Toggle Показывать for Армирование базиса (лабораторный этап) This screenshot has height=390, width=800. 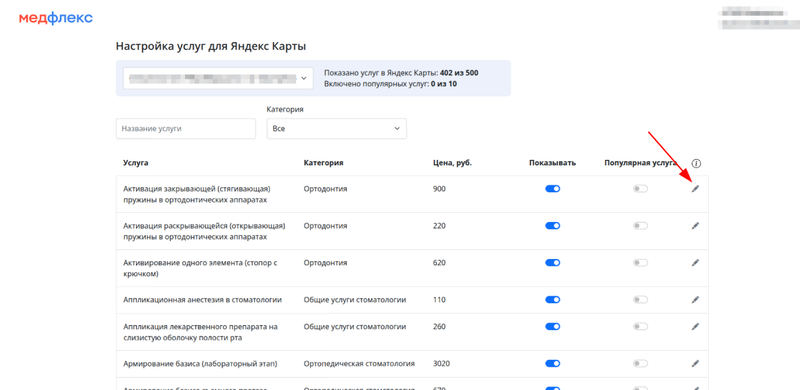point(553,363)
